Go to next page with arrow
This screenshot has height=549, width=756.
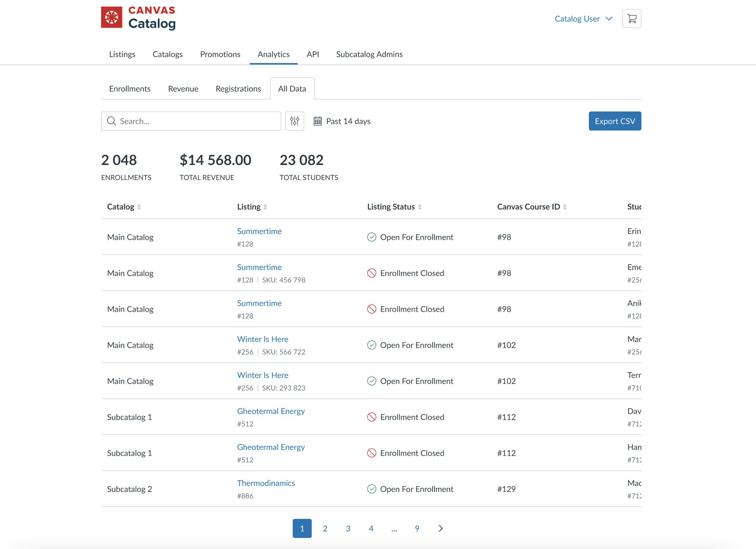[440, 528]
